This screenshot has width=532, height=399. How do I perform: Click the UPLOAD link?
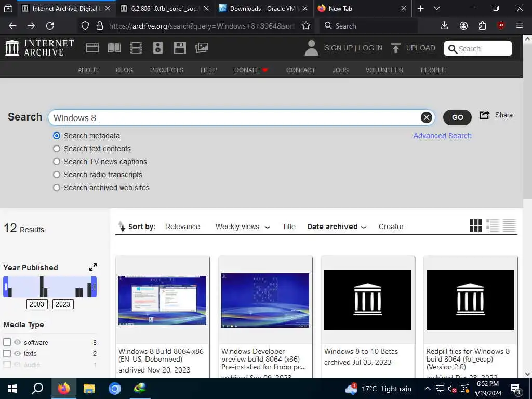421,48
